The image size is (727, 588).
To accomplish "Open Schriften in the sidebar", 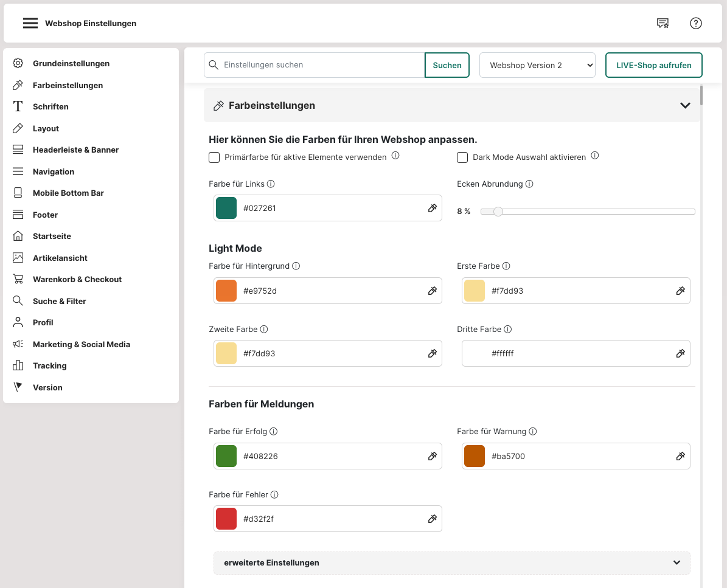I will 50,106.
